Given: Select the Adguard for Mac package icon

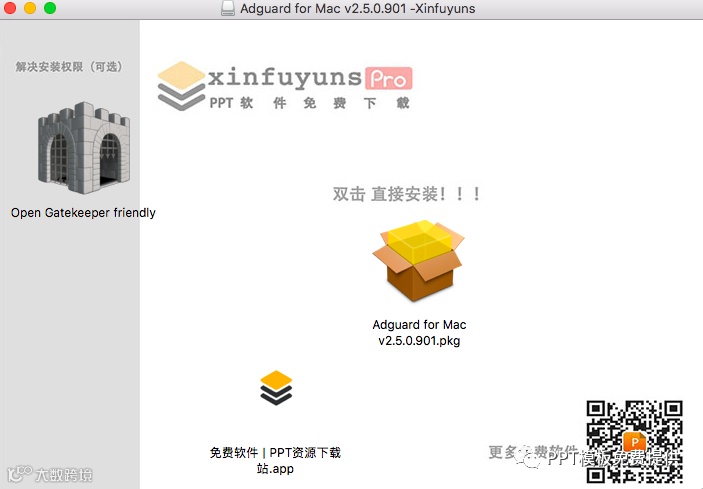Looking at the screenshot, I should click(x=418, y=260).
